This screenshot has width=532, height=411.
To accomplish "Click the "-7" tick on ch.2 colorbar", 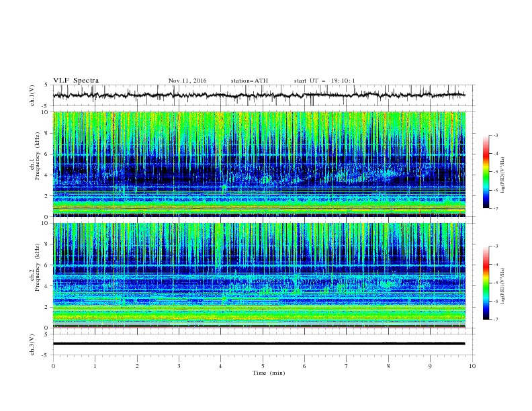I will (x=495, y=319).
